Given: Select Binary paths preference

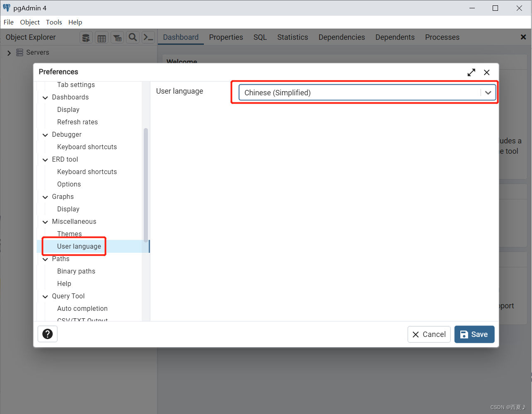Looking at the screenshot, I should pos(76,271).
